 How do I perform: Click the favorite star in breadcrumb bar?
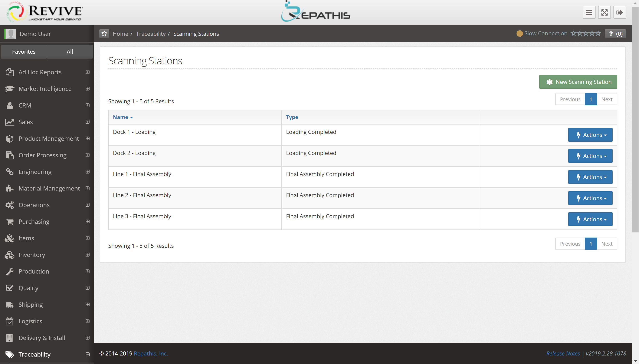(104, 33)
